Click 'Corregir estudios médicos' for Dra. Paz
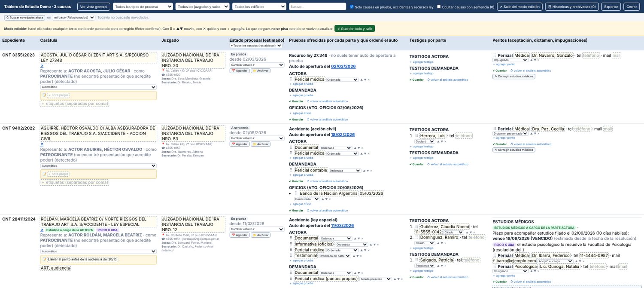Image resolution: width=644 pixels, height=288 pixels. (x=514, y=150)
